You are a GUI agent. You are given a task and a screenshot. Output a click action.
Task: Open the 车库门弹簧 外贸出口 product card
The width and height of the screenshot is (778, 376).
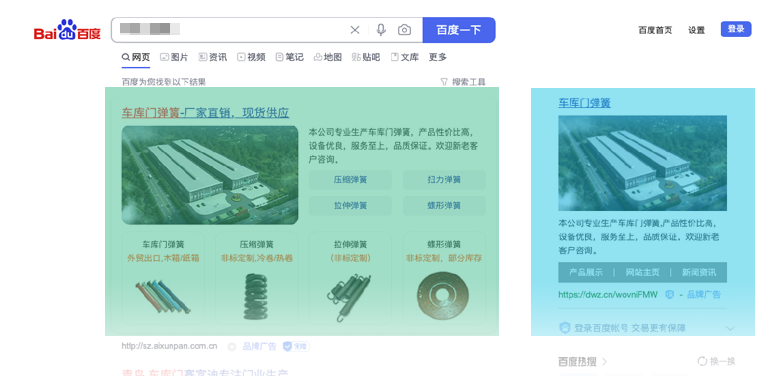point(163,278)
